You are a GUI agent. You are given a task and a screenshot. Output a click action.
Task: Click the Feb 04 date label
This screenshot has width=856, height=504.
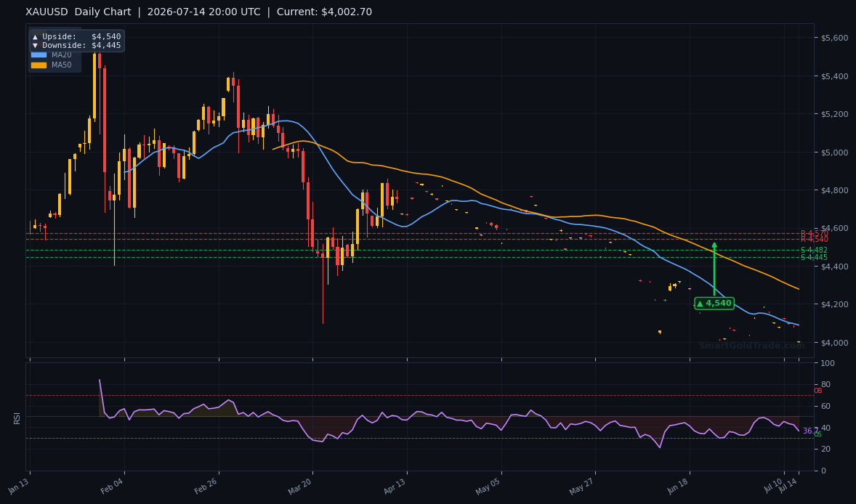113,486
